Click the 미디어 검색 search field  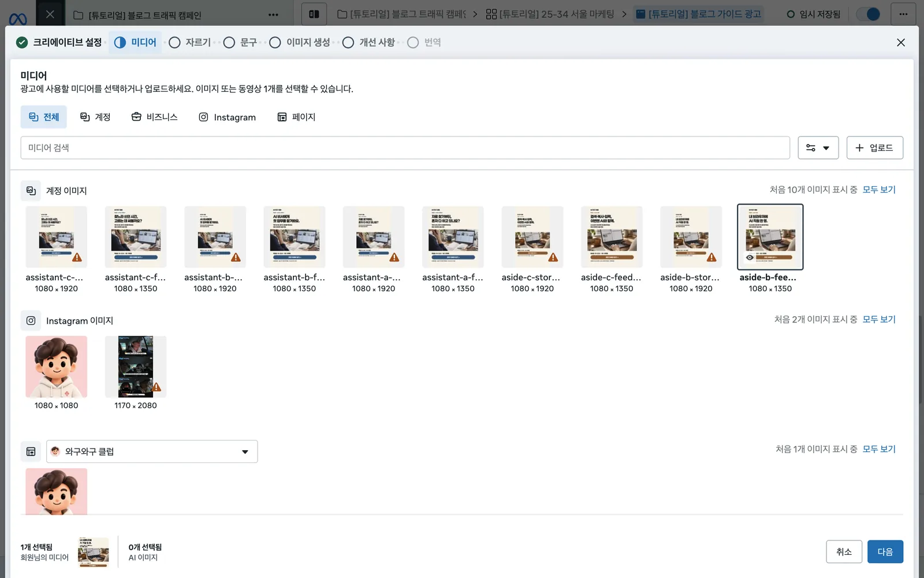coord(405,148)
